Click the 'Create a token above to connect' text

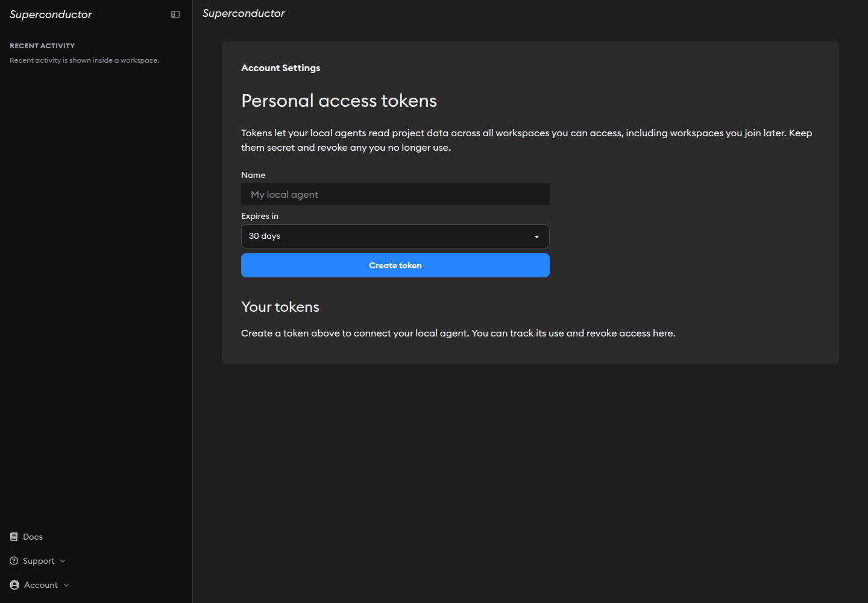[458, 333]
